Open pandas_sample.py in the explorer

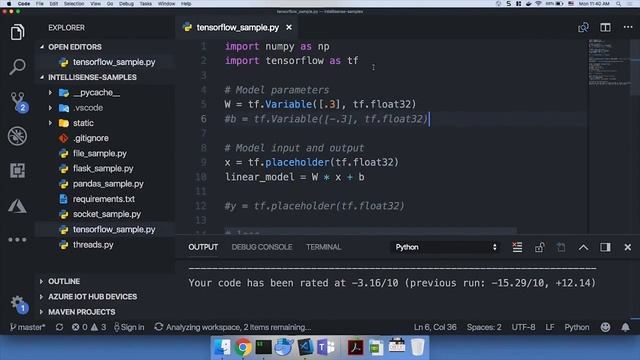tap(108, 184)
